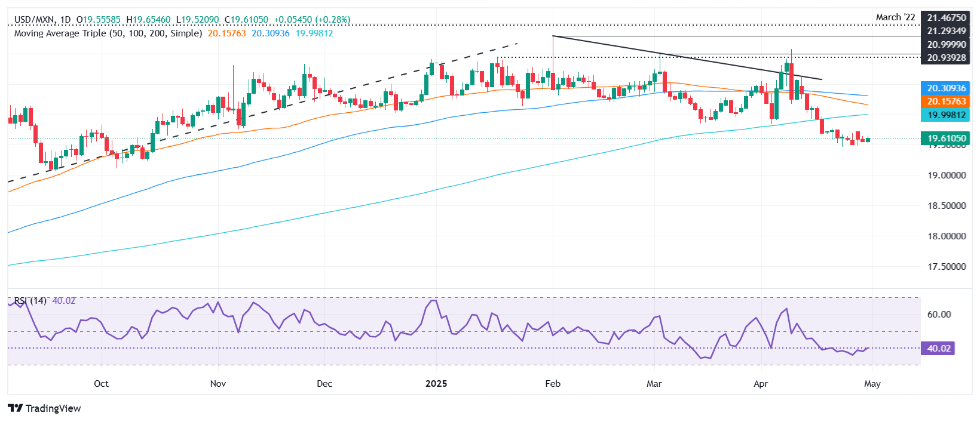
Task: Click the May label on time axis
Action: pos(872,383)
